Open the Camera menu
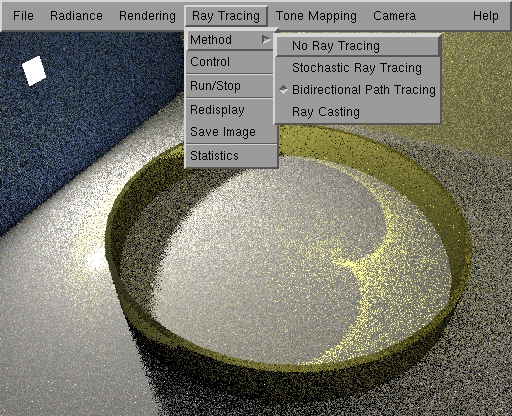This screenshot has height=416, width=512. point(394,16)
